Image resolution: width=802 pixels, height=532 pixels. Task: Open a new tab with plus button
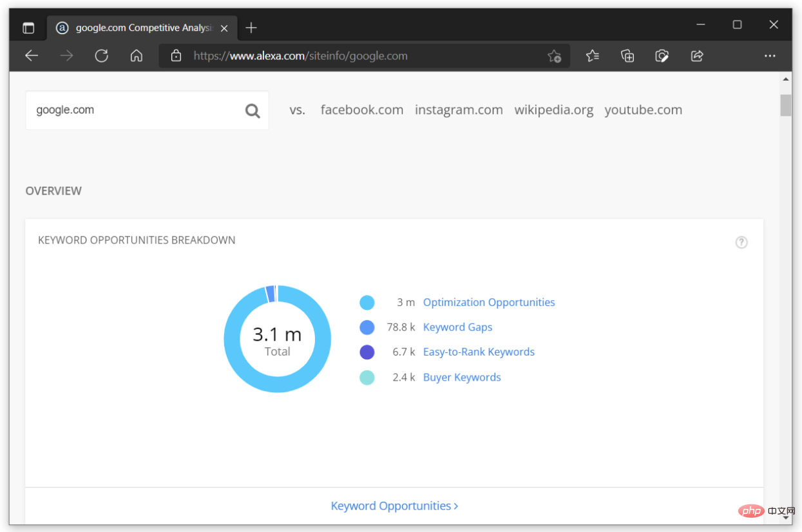coord(251,28)
